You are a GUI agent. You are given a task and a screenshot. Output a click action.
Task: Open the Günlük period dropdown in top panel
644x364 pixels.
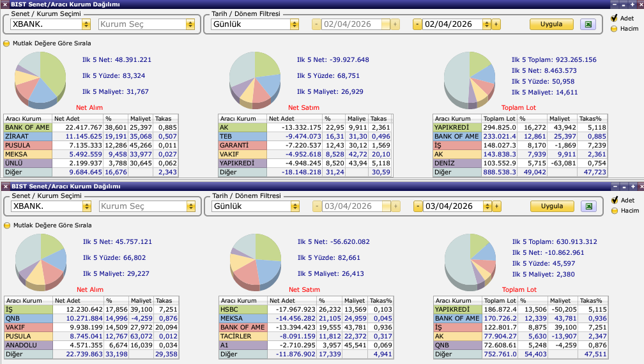click(294, 24)
